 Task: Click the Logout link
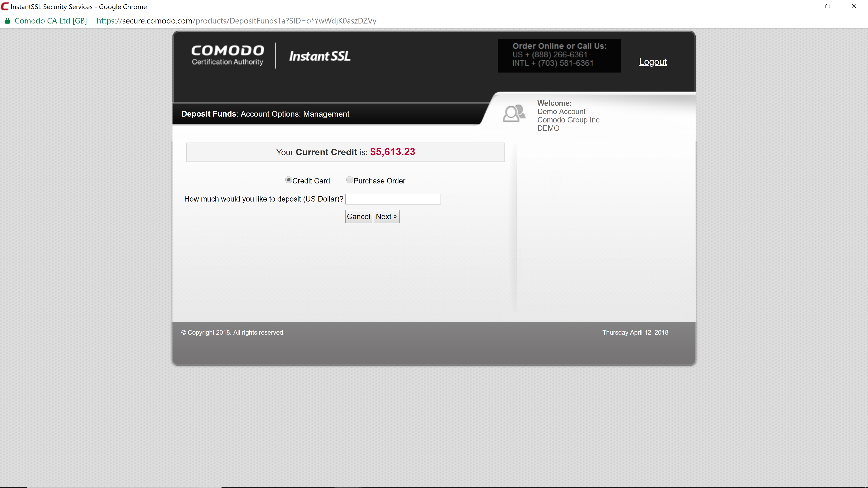(653, 62)
